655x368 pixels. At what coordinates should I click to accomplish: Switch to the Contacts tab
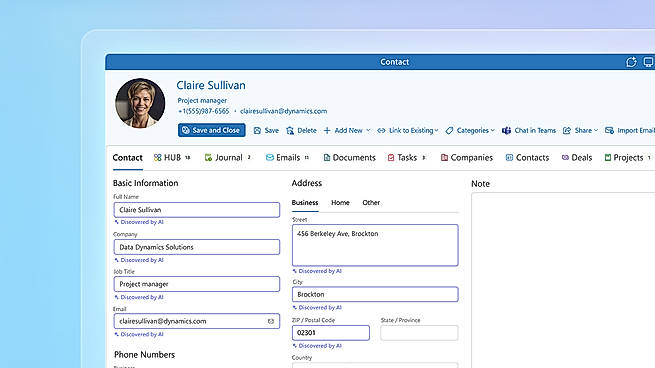[527, 157]
